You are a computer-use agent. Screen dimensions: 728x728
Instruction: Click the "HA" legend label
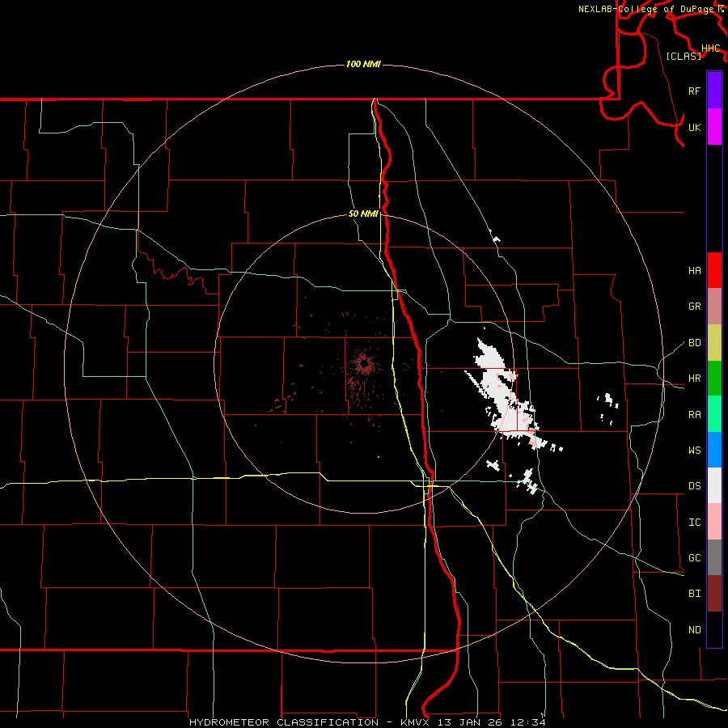[x=694, y=271]
